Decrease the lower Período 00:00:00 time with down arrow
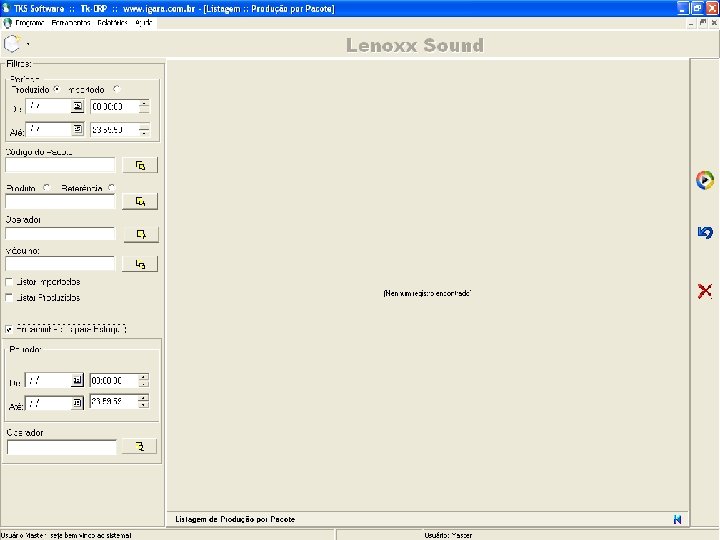Image resolution: width=720 pixels, height=540 pixels. pyautogui.click(x=144, y=384)
